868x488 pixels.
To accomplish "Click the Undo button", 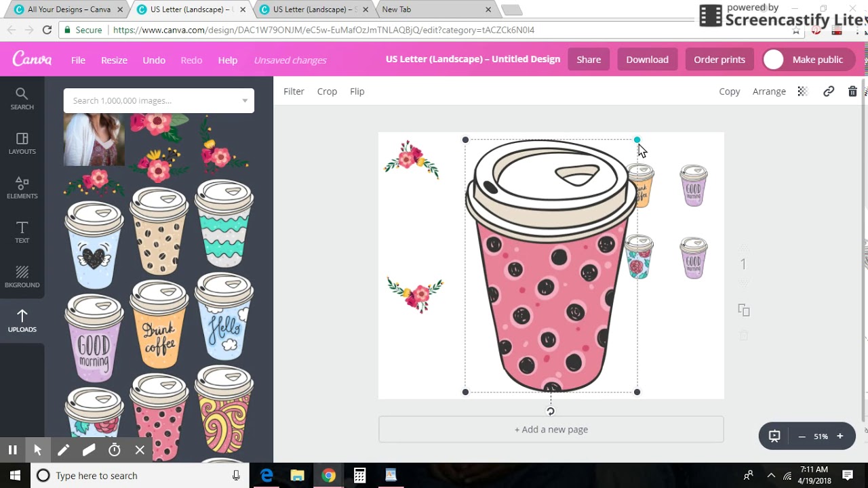I will [x=154, y=60].
